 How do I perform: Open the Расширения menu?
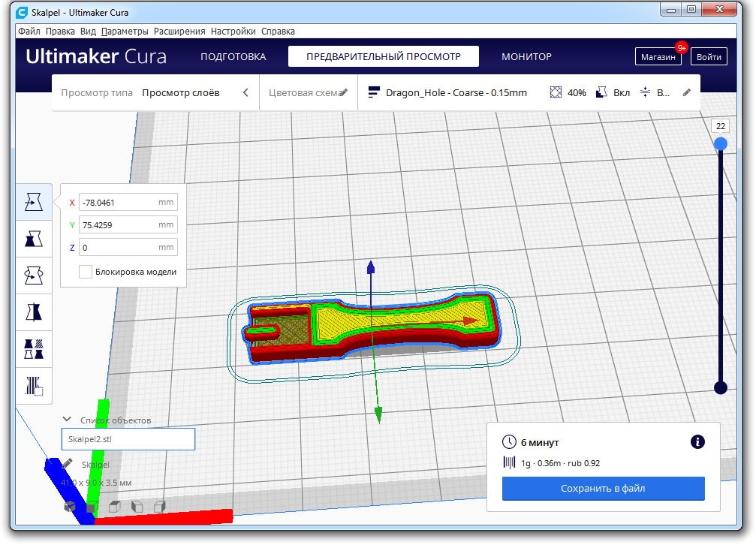(x=179, y=32)
